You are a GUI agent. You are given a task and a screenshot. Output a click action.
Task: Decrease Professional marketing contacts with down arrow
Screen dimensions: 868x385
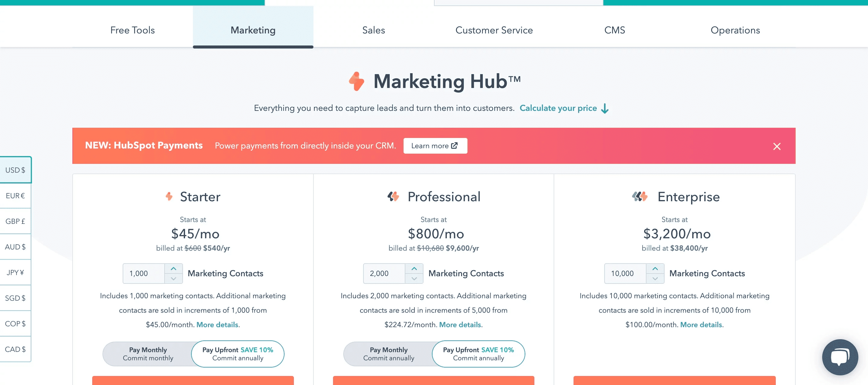click(414, 279)
